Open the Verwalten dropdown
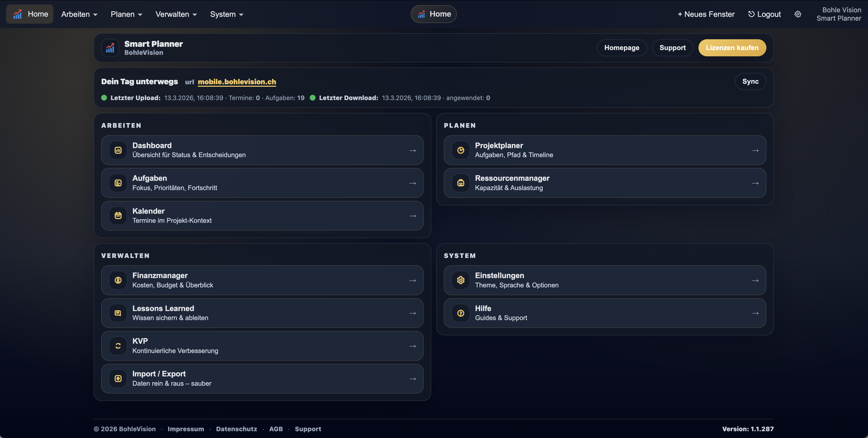This screenshot has height=438, width=868. tap(176, 14)
